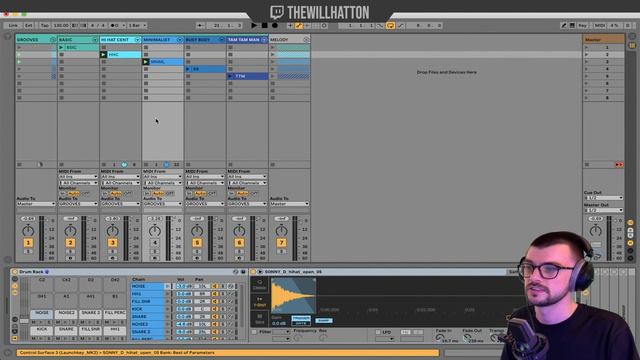Set monitor to Off on the MINIMALIST track

tap(170, 193)
